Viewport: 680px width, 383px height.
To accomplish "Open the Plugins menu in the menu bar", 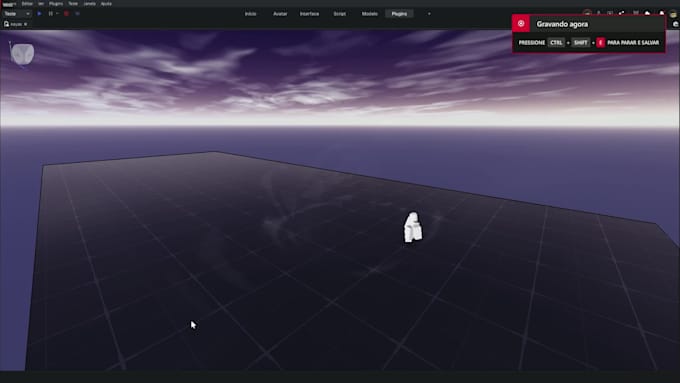I will 56,3.
